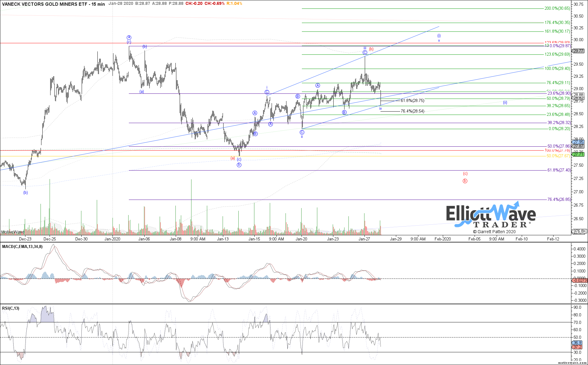
Task: Click the 0.4000 MACD axis value
Action: 579,249
